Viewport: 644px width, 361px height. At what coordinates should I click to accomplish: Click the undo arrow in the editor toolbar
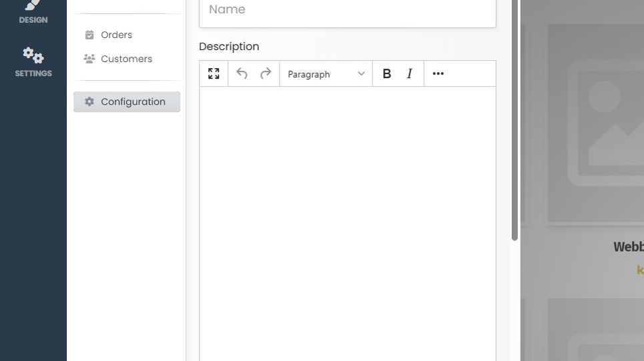coord(242,74)
